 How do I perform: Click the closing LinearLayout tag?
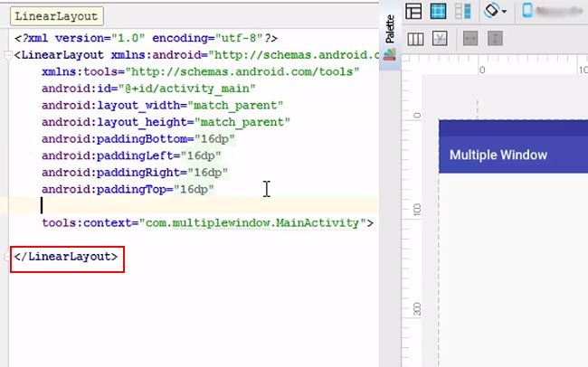point(66,257)
